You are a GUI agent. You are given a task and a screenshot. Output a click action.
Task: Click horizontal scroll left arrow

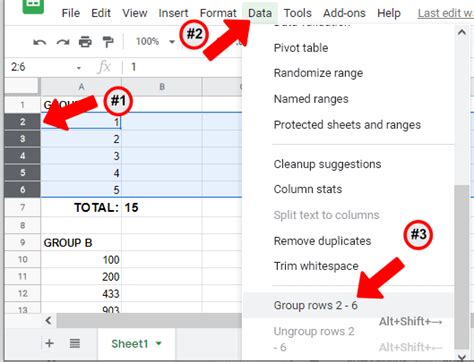(49, 321)
